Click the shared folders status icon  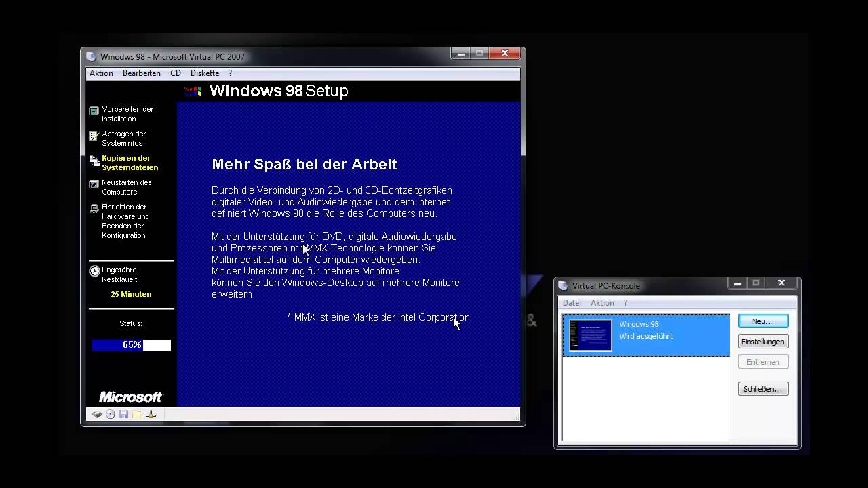point(137,414)
